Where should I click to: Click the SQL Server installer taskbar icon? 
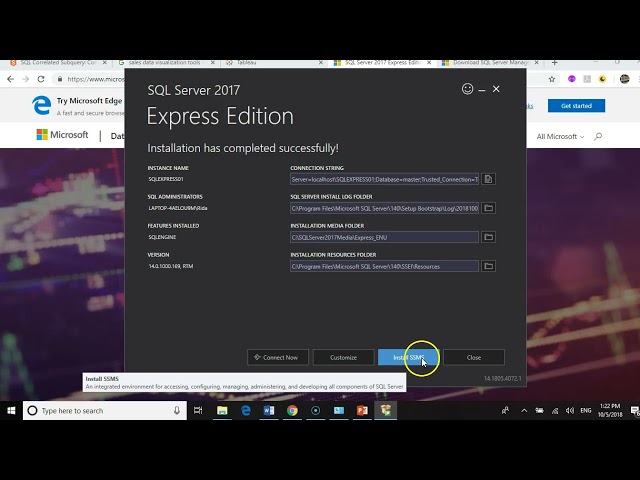(386, 411)
